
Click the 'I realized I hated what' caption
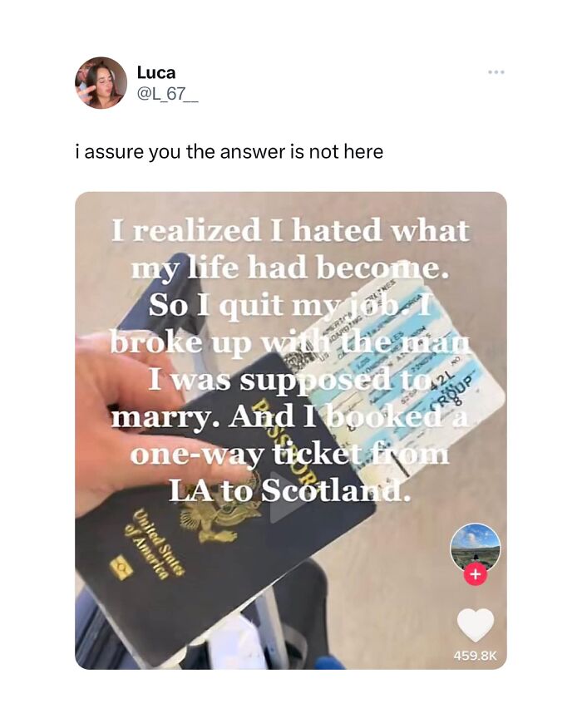click(290, 230)
